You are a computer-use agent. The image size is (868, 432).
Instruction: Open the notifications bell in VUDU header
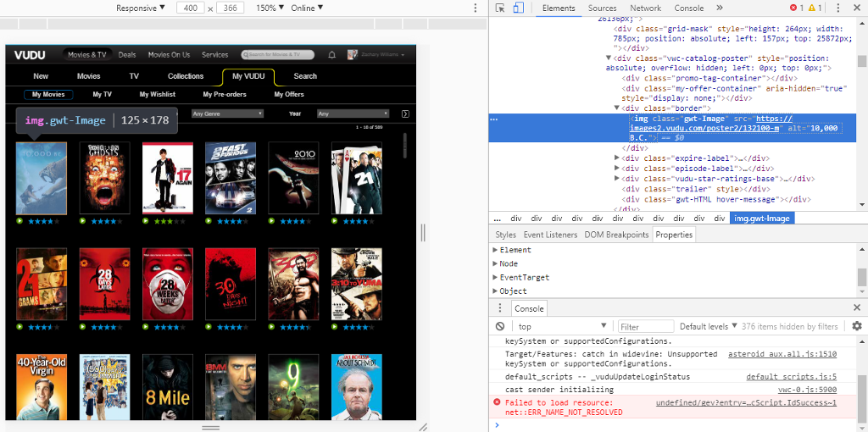(x=332, y=55)
